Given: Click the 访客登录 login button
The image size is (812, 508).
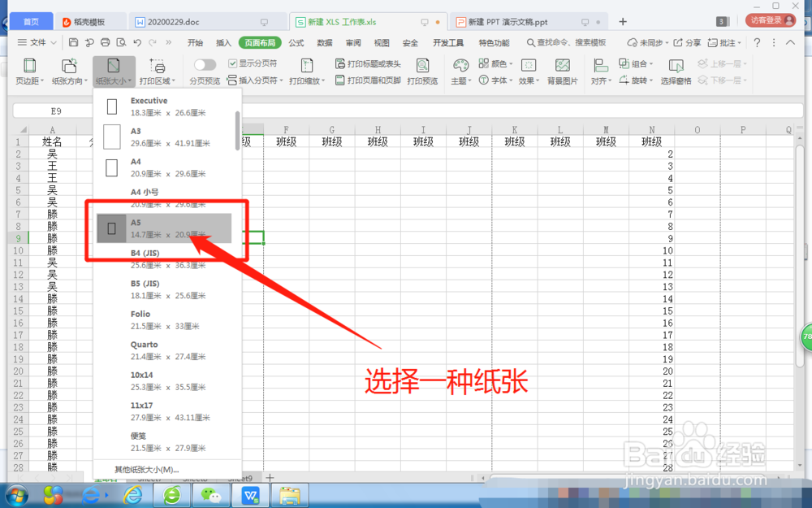Looking at the screenshot, I should tap(771, 20).
